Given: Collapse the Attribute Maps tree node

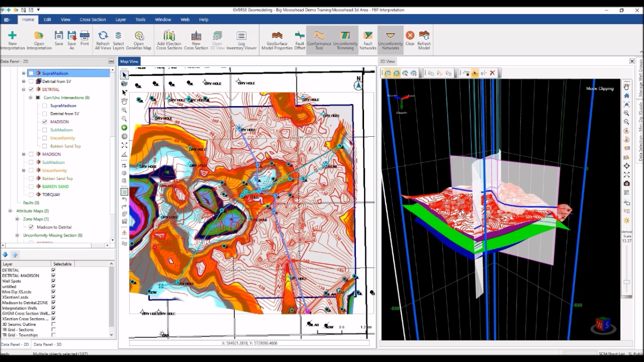Looking at the screenshot, I should click(10, 211).
